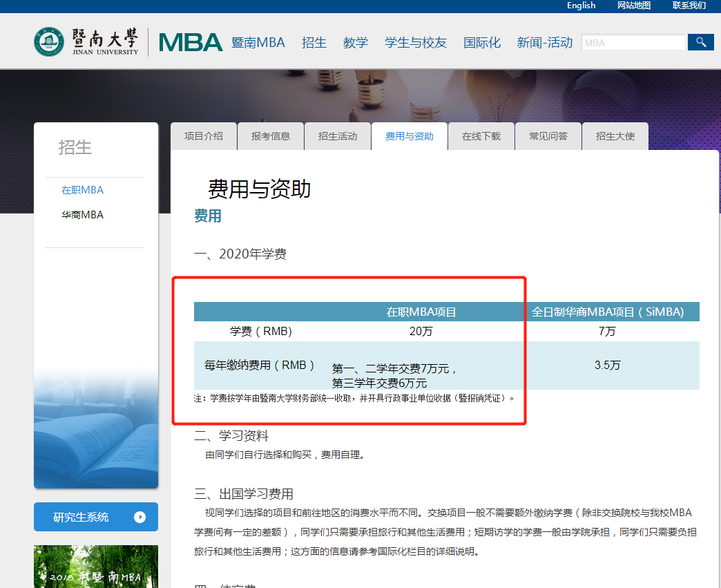721x588 pixels.
Task: Open the 学生与校友 menu
Action: tap(416, 42)
